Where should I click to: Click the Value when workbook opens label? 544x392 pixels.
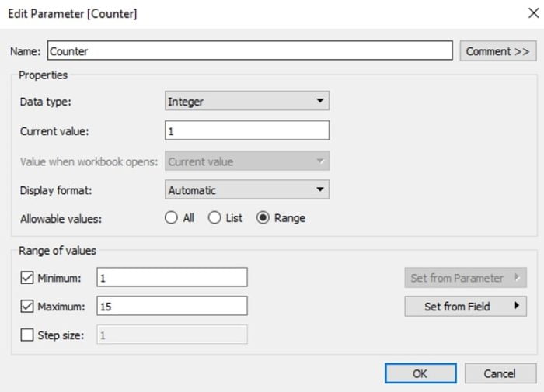click(89, 162)
